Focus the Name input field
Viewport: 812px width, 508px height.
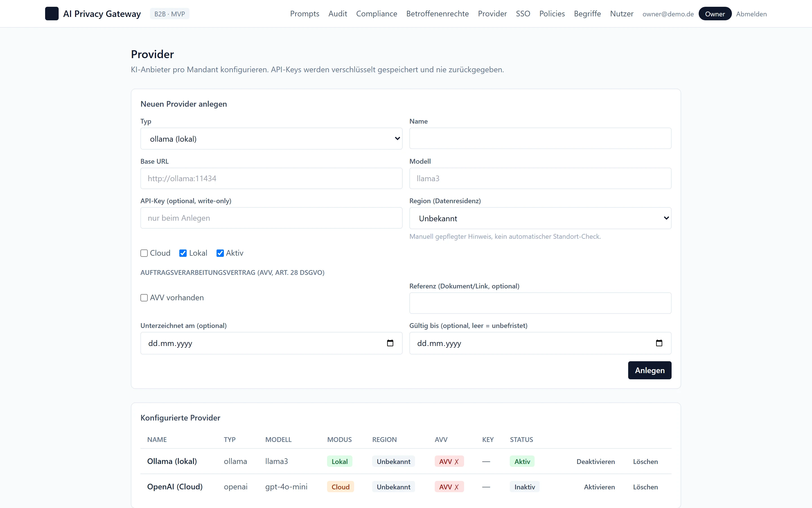[540, 138]
